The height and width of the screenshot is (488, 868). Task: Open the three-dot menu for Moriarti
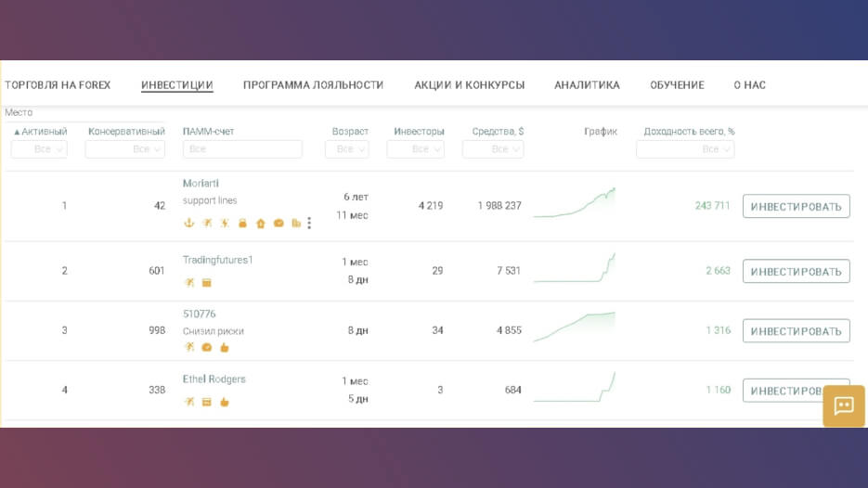[309, 223]
